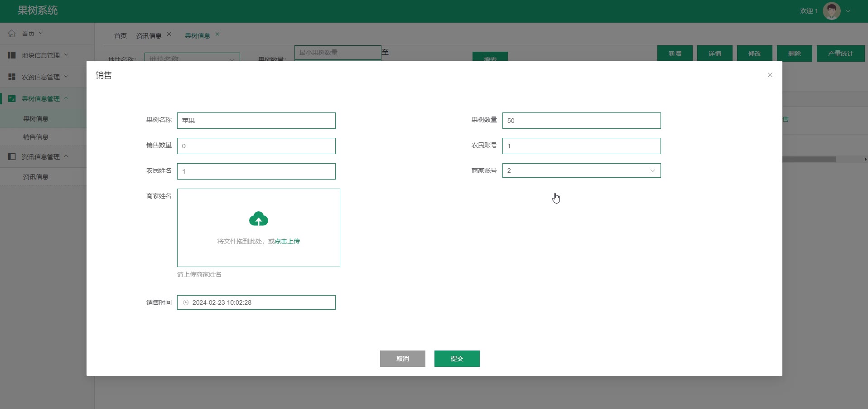Viewport: 868px width, 409px height.
Task: Click the 地块信息管理 sidebar icon
Action: coord(12,55)
